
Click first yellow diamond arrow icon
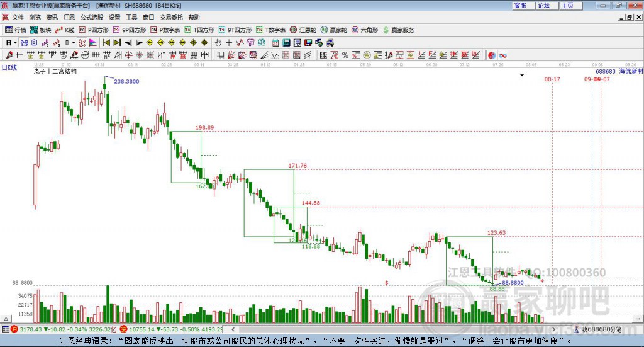tap(150, 43)
